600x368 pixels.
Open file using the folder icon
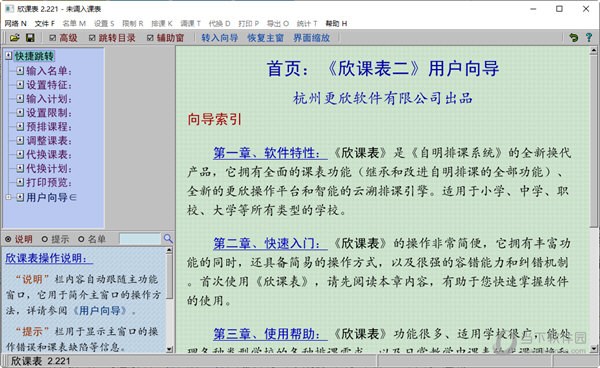pos(15,37)
